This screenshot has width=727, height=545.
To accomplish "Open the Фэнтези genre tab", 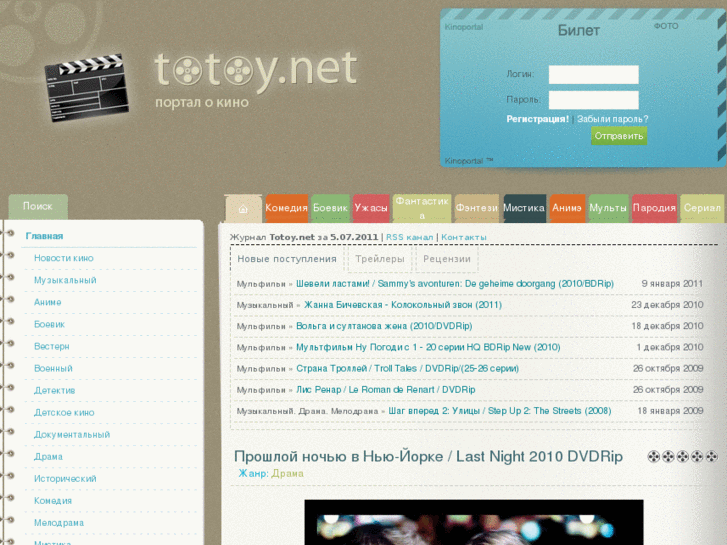I will coord(477,208).
